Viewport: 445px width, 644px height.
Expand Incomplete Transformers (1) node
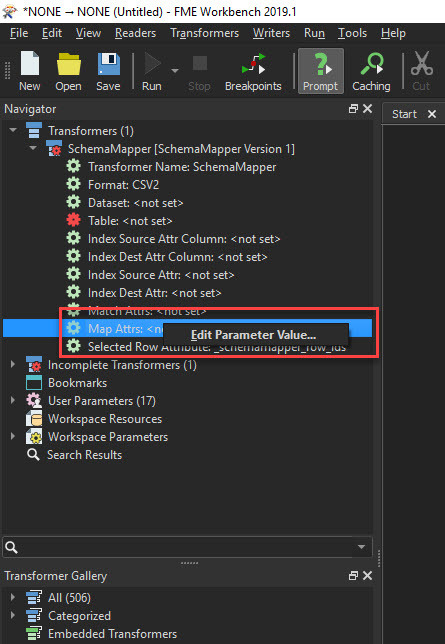tap(13, 364)
